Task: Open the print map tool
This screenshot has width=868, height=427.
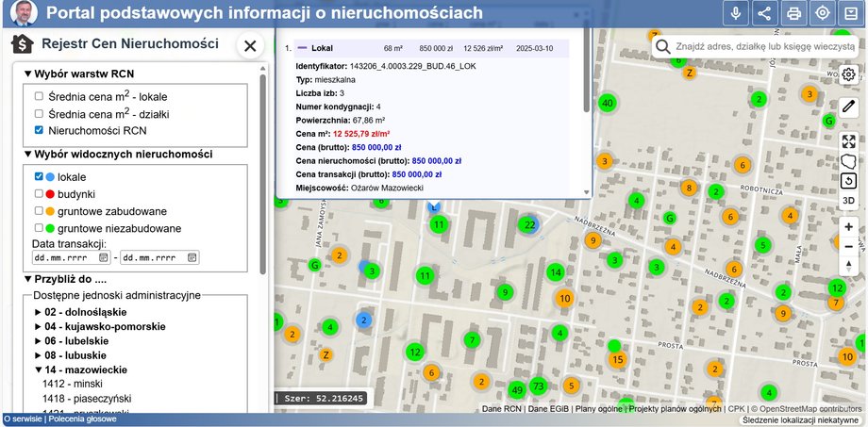Action: click(x=794, y=13)
